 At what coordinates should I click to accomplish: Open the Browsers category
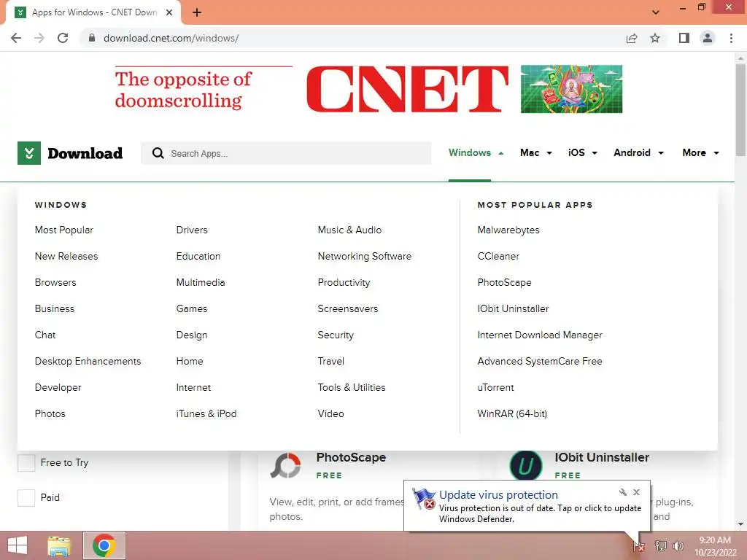pyautogui.click(x=55, y=282)
